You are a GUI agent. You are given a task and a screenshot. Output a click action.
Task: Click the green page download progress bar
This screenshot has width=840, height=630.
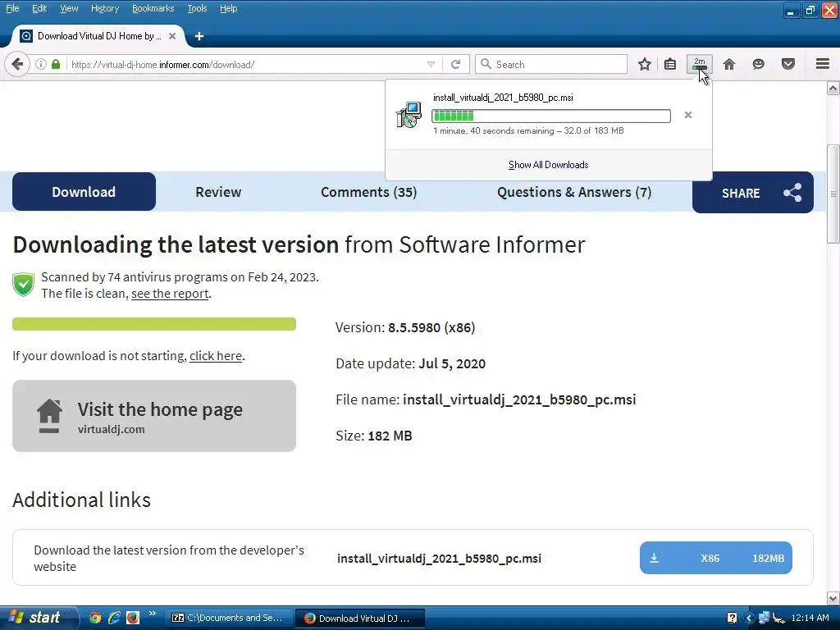point(154,323)
